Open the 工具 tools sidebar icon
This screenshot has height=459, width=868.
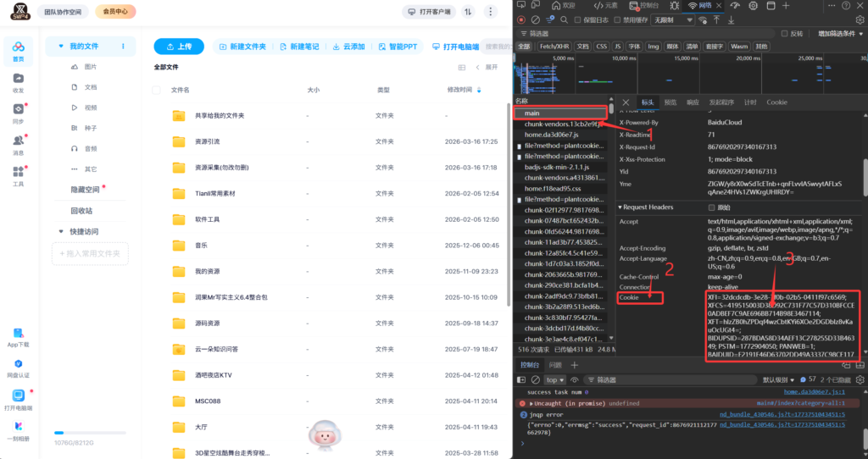(19, 171)
